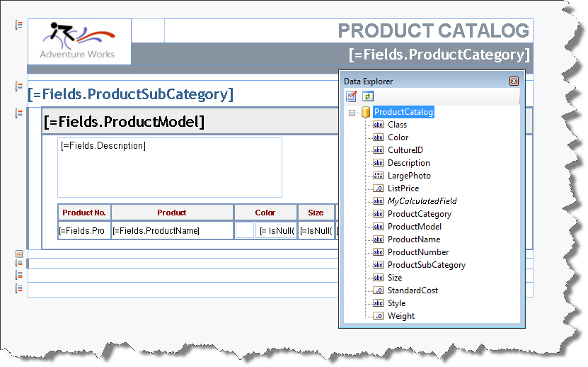Select the StandardCost field
The height and width of the screenshot is (367, 588).
point(413,290)
